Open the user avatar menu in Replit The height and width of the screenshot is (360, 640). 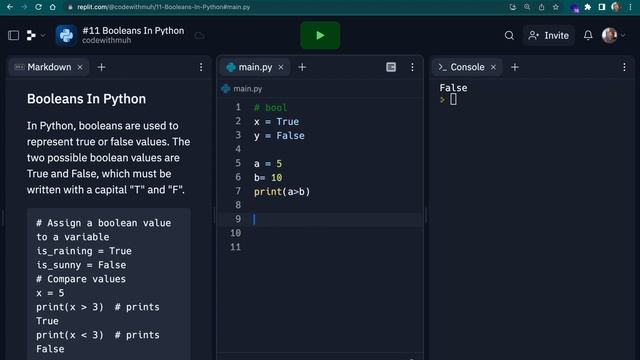point(613,36)
